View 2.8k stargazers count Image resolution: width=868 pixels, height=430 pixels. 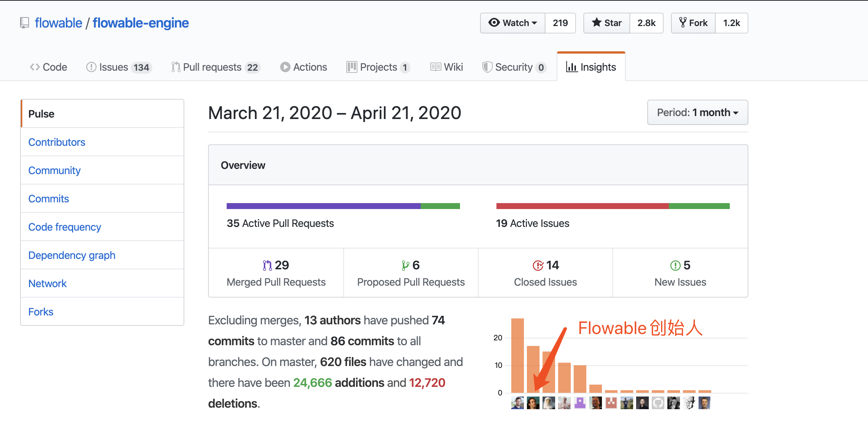pyautogui.click(x=647, y=23)
